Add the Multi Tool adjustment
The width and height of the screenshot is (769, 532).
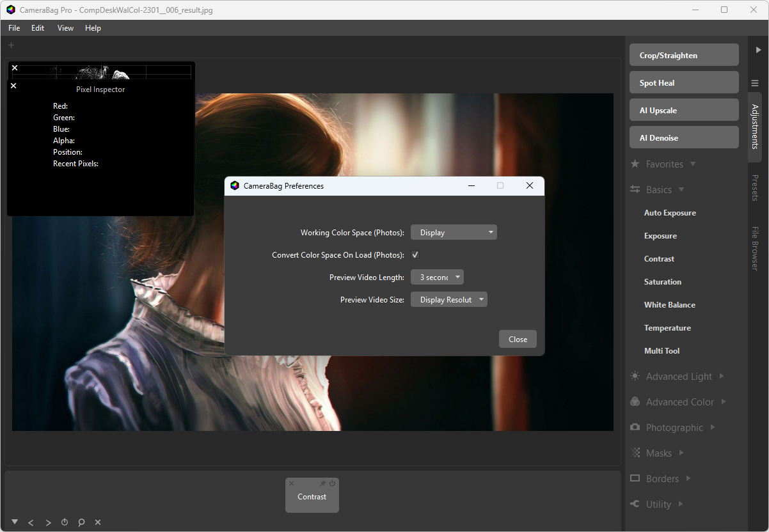click(x=662, y=351)
